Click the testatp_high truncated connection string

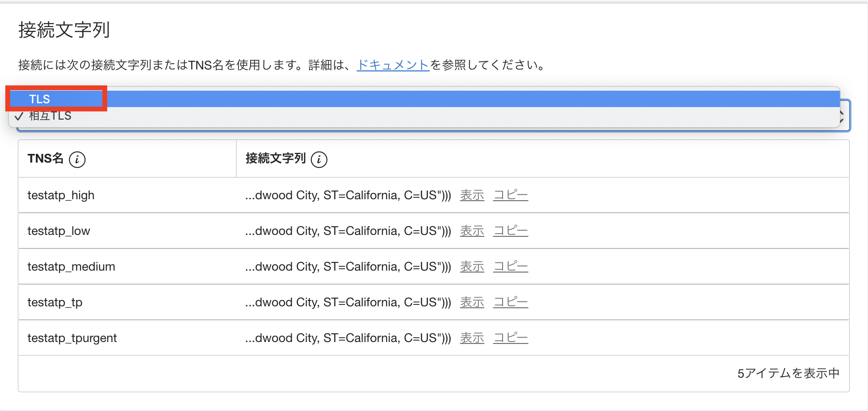[348, 195]
